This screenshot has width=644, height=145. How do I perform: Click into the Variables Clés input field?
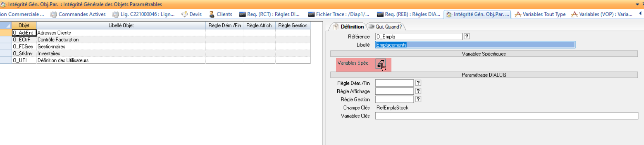[x=506, y=116]
